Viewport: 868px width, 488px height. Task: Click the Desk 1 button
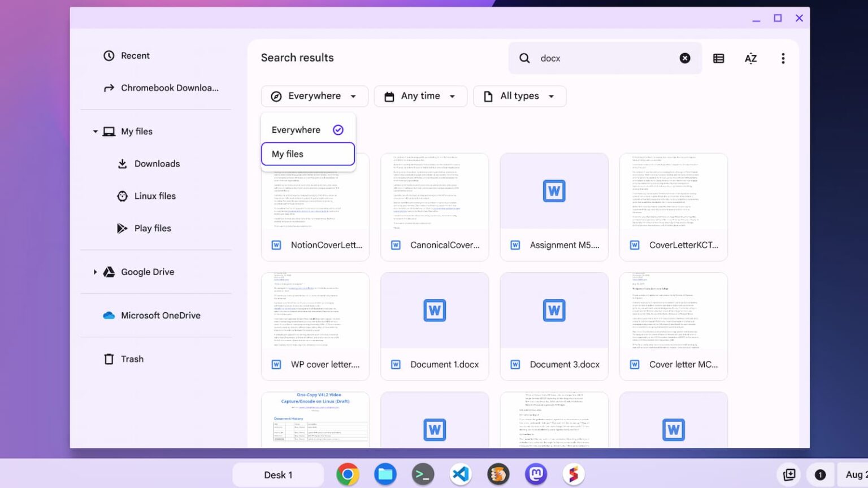pyautogui.click(x=278, y=475)
